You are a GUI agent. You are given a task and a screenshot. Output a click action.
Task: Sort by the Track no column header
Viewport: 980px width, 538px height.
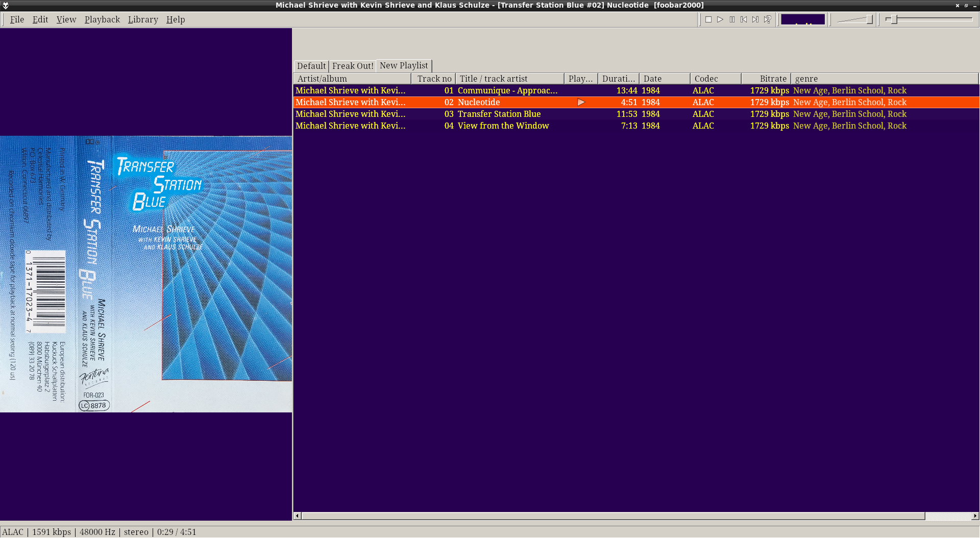pyautogui.click(x=433, y=79)
